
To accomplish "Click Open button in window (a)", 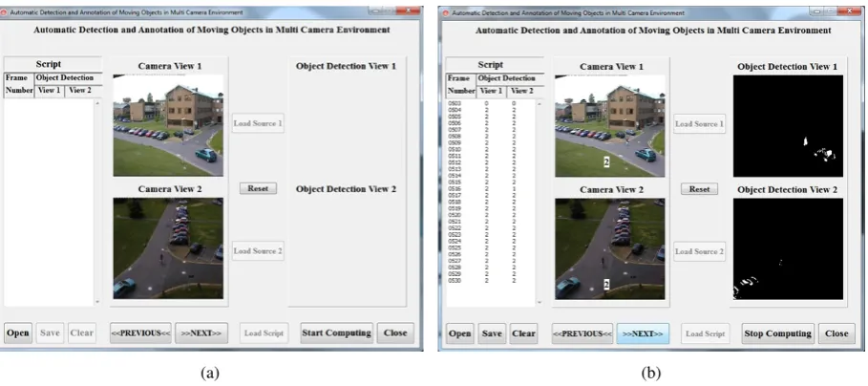I will (18, 332).
